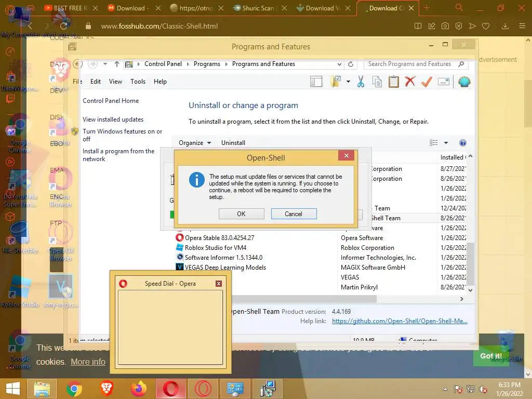Image resolution: width=532 pixels, height=399 pixels.
Task: Click OK in the Open-Shell dialog
Action: tap(241, 214)
